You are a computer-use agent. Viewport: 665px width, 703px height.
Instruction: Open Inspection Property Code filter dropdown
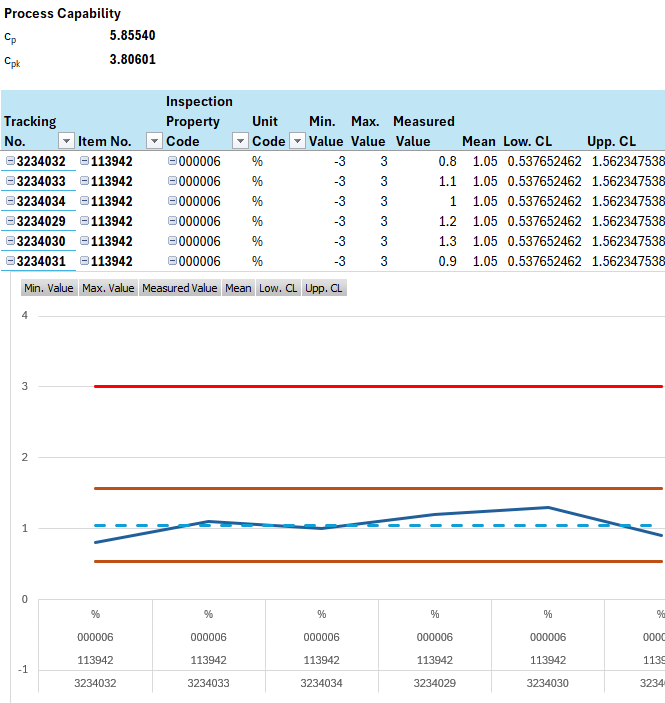pos(240,141)
